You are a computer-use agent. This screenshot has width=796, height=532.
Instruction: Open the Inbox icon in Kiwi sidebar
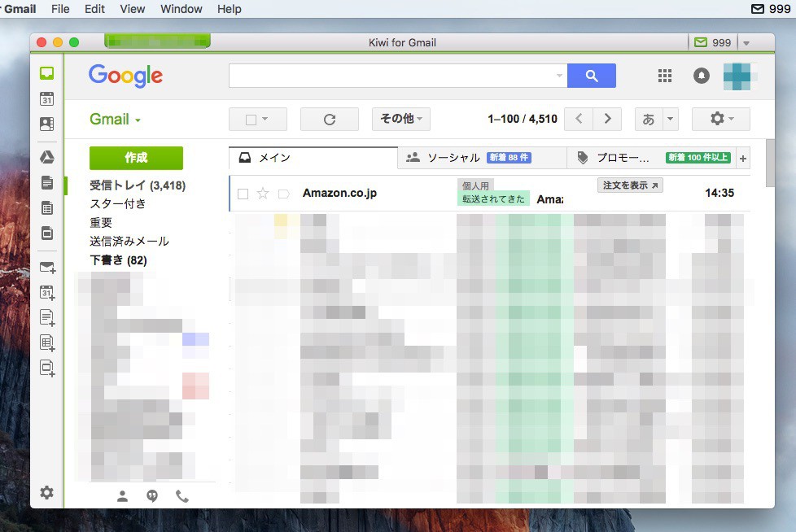coord(46,73)
